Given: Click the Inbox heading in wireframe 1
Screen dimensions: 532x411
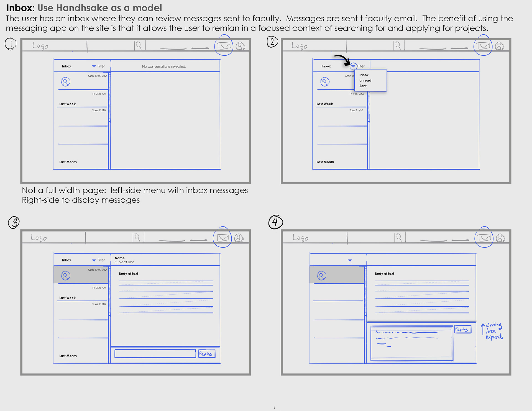Looking at the screenshot, I should point(66,66).
